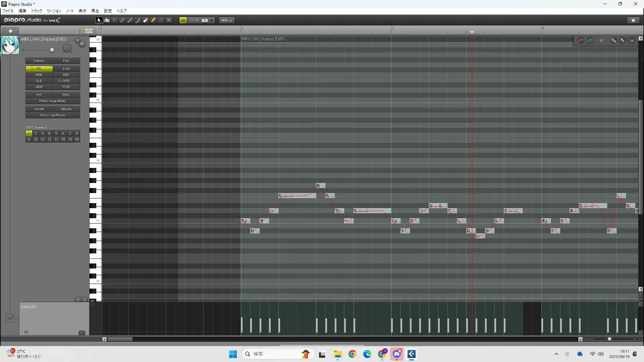The height and width of the screenshot is (362, 644).
Task: Toggle Solo for the MIKU track
Action: pos(77,41)
